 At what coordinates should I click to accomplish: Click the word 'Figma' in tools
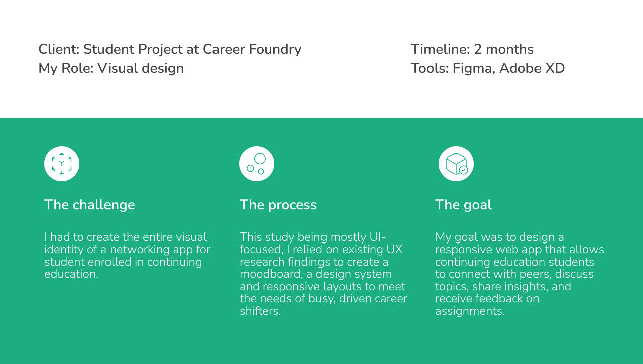(472, 68)
